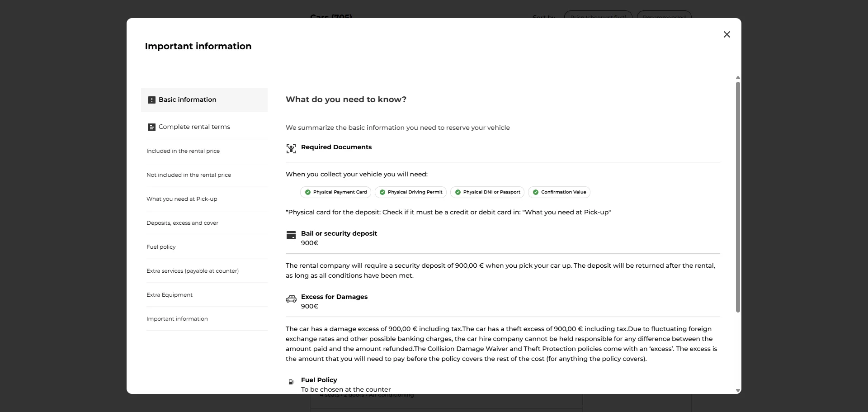
Task: Jump to What you need at Pick-up
Action: (182, 199)
